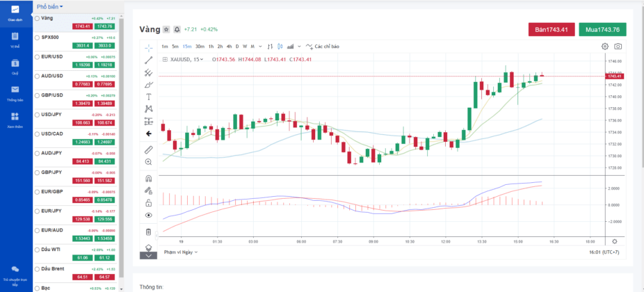Switch to the 5m timeframe
The width and height of the screenshot is (644, 292).
175,47
